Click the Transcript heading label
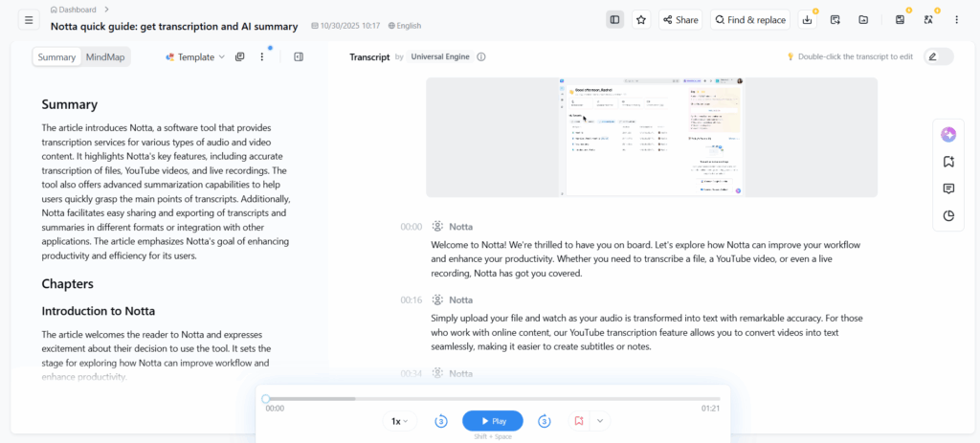 (x=369, y=56)
